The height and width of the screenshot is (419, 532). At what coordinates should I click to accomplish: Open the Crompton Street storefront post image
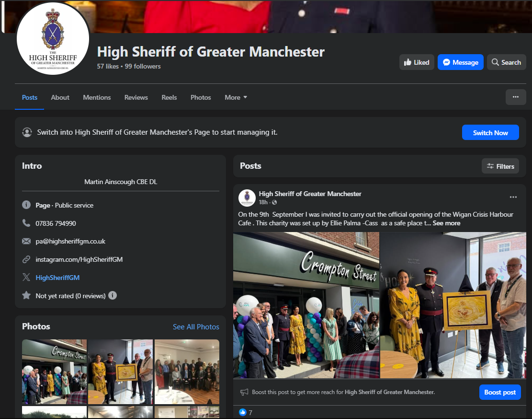point(306,305)
